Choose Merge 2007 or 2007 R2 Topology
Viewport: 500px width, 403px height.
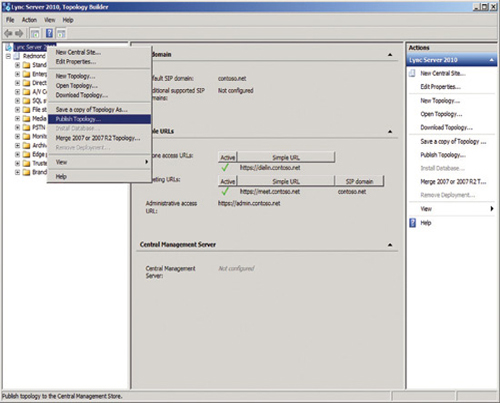click(x=99, y=138)
